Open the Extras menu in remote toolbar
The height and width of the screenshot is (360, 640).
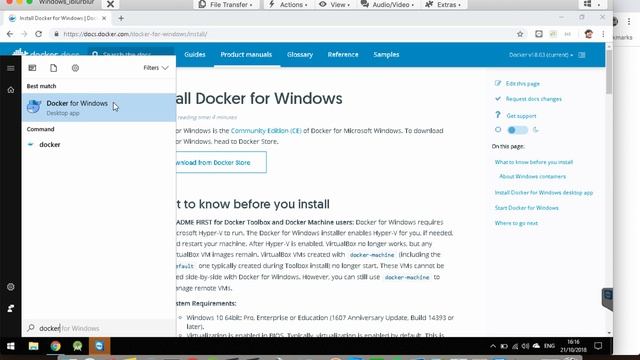point(443,4)
